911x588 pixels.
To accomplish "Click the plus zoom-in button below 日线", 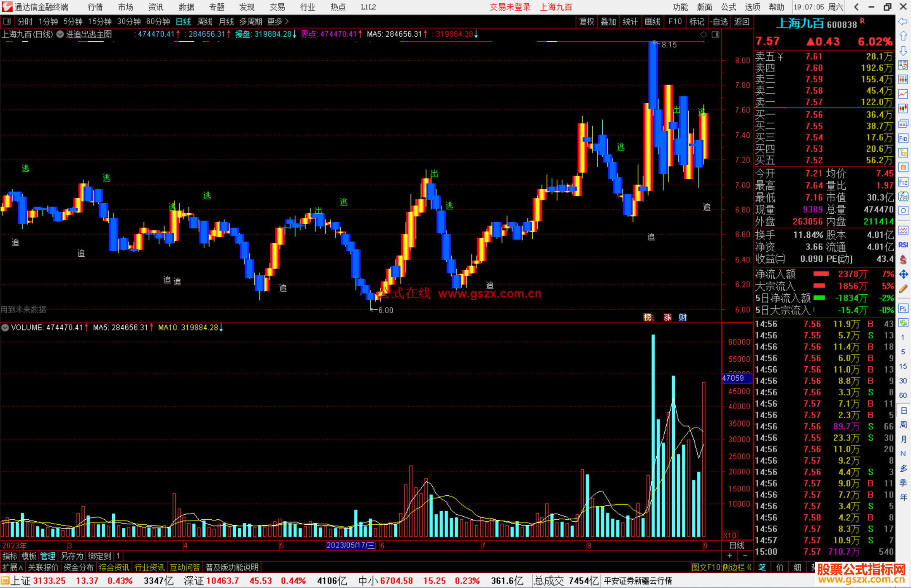I will [x=730, y=556].
